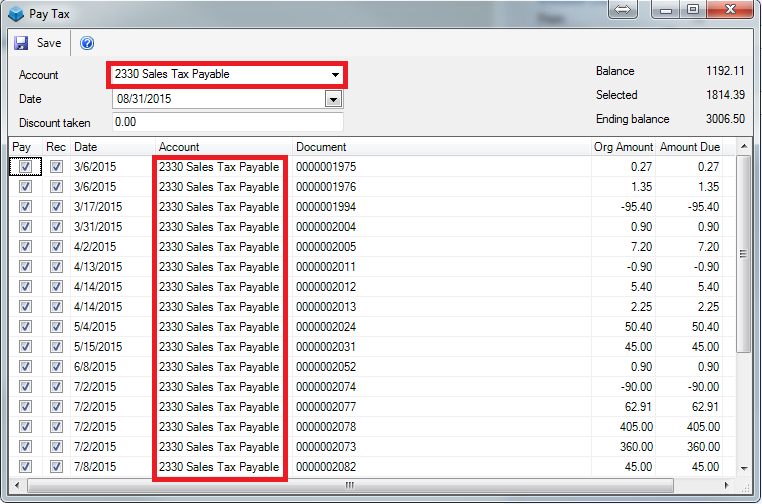Toggle Pay checkbox for document 0000001975
Screen dimensions: 762x504
point(25,168)
